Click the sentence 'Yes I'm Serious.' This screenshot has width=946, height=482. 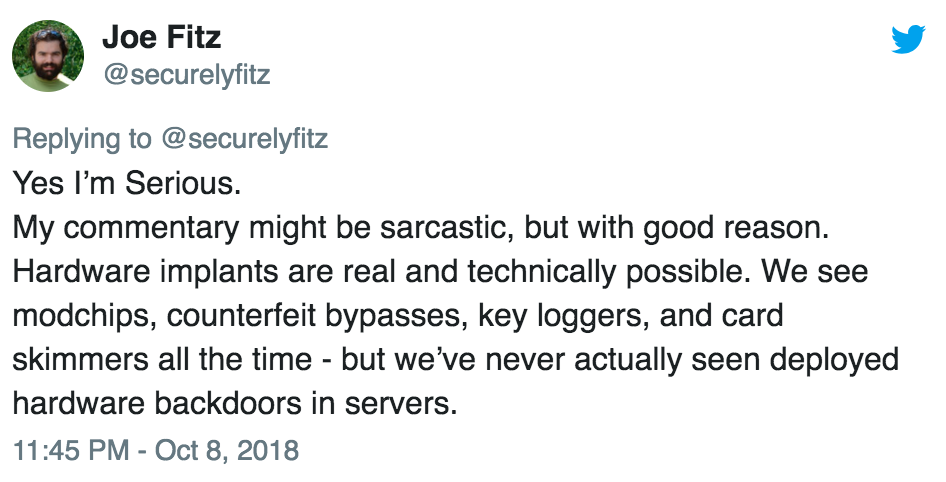pos(127,183)
